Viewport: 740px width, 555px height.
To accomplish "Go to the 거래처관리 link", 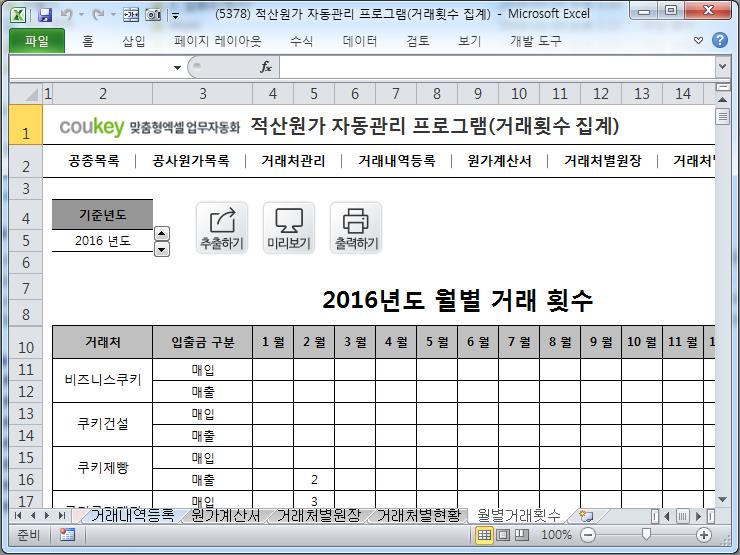I will point(293,161).
